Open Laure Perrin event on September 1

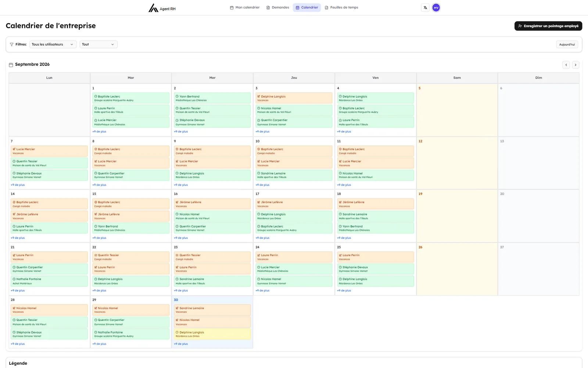(x=131, y=110)
